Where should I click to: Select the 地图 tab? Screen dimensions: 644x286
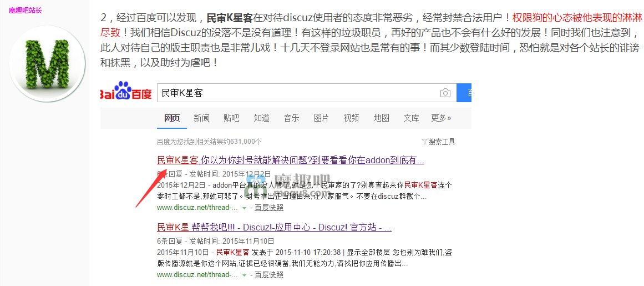click(381, 118)
